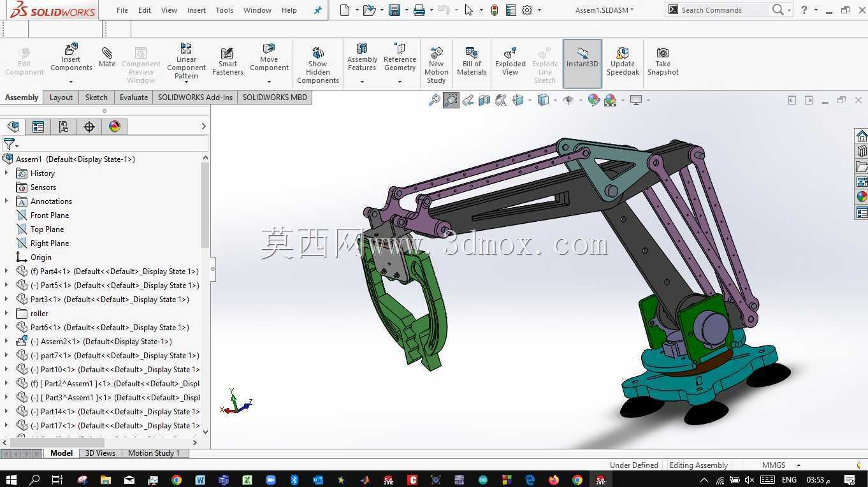Select the Mate tool
Image resolution: width=868 pixels, height=487 pixels.
click(107, 57)
